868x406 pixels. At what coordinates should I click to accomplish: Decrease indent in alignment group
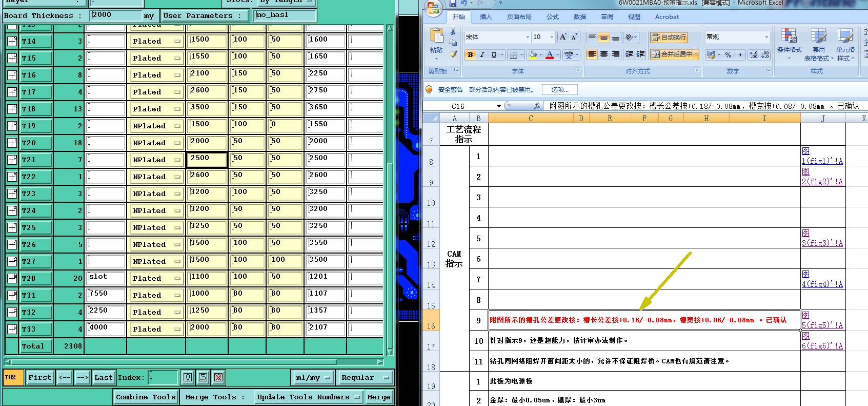click(629, 54)
